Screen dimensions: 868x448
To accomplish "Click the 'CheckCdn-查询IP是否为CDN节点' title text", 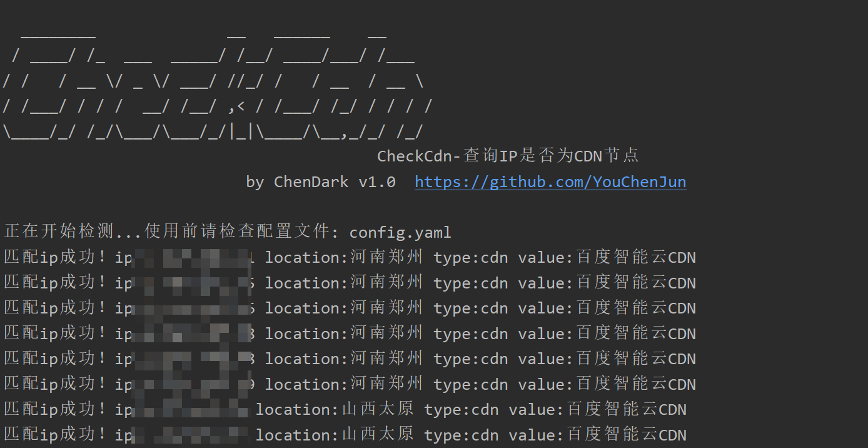I will pyautogui.click(x=508, y=156).
